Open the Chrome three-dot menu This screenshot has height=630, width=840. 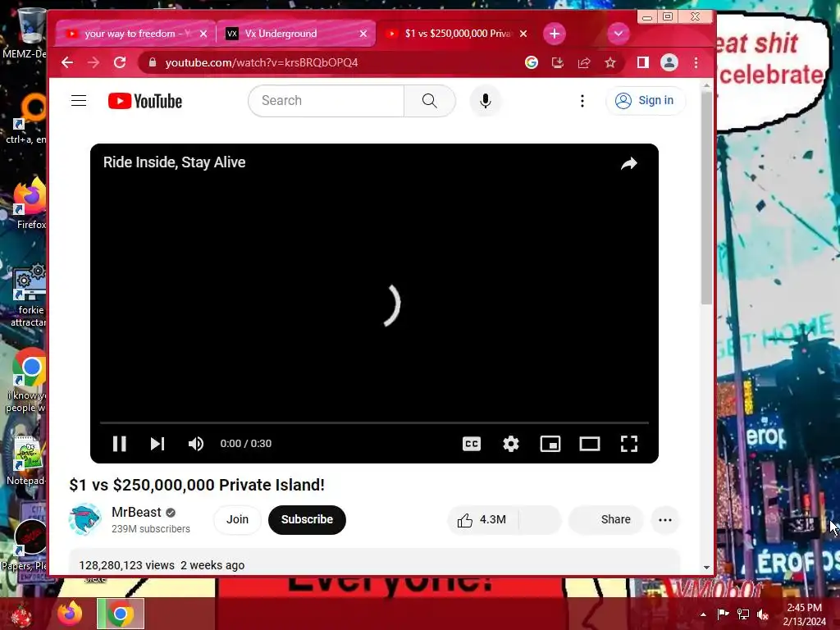[696, 62]
